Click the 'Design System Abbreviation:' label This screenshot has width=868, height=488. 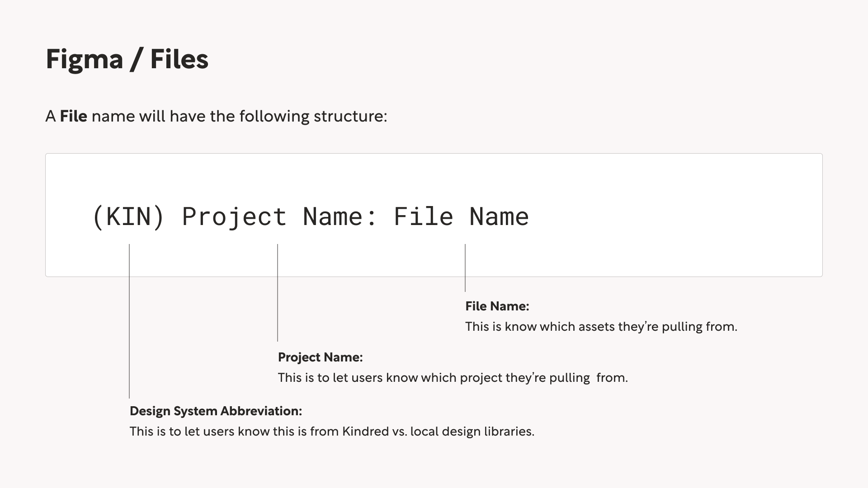216,411
